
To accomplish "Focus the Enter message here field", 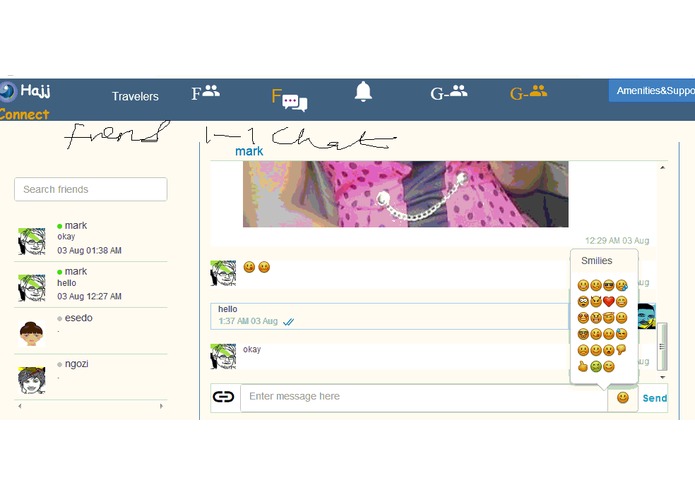I will pyautogui.click(x=424, y=397).
